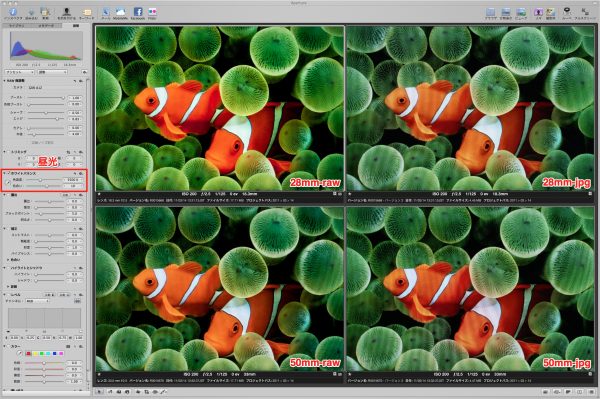Toggle the highlights and shadows checkbox
This screenshot has width=600, height=399.
(x=8, y=268)
